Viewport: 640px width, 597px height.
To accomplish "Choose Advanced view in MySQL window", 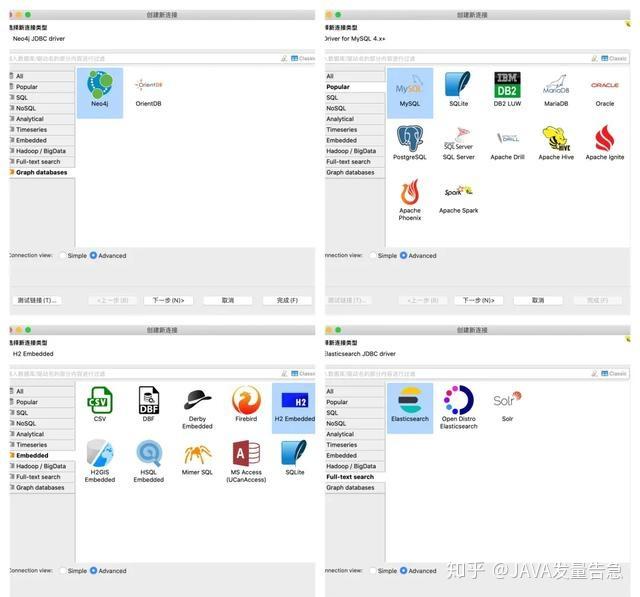I will (x=418, y=255).
